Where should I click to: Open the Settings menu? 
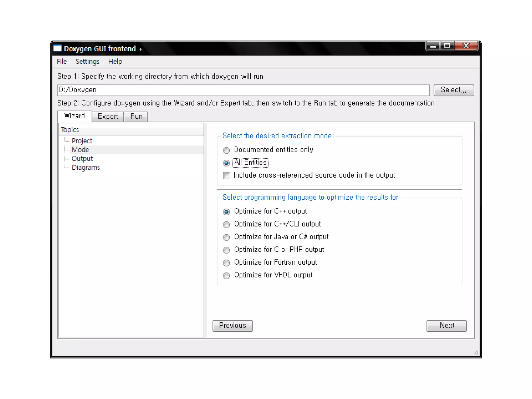point(88,62)
